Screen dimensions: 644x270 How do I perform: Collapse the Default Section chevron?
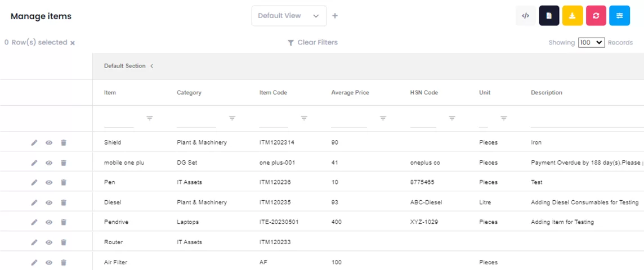[x=151, y=66]
